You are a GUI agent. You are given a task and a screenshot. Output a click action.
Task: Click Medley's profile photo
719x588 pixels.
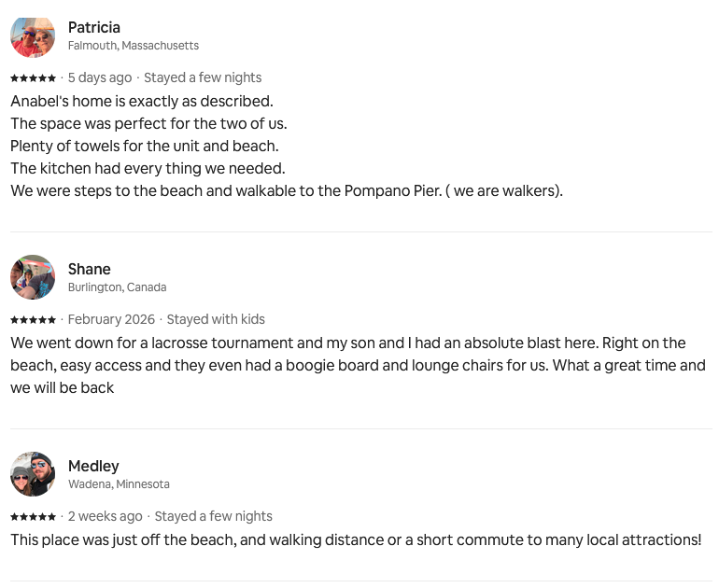(x=33, y=474)
